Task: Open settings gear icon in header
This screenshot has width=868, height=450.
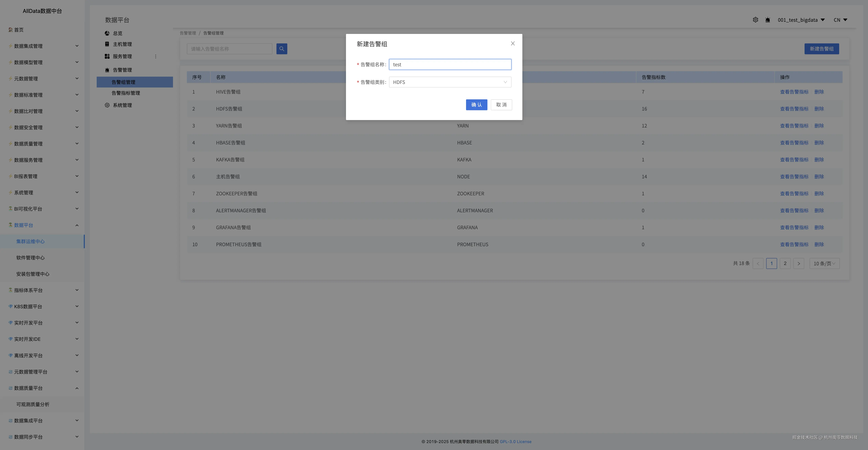Action: pyautogui.click(x=755, y=20)
